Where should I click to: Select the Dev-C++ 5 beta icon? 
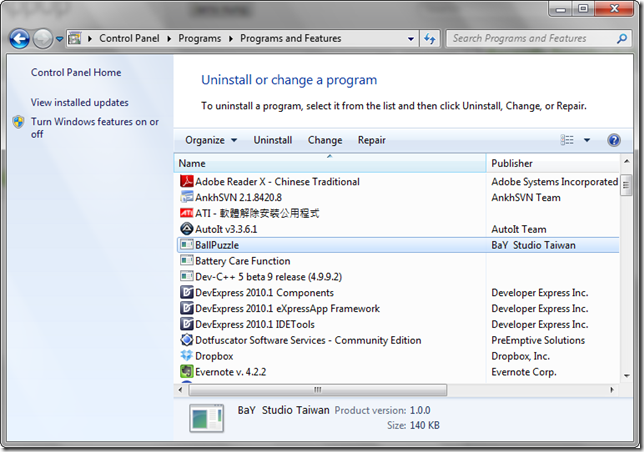pyautogui.click(x=187, y=276)
